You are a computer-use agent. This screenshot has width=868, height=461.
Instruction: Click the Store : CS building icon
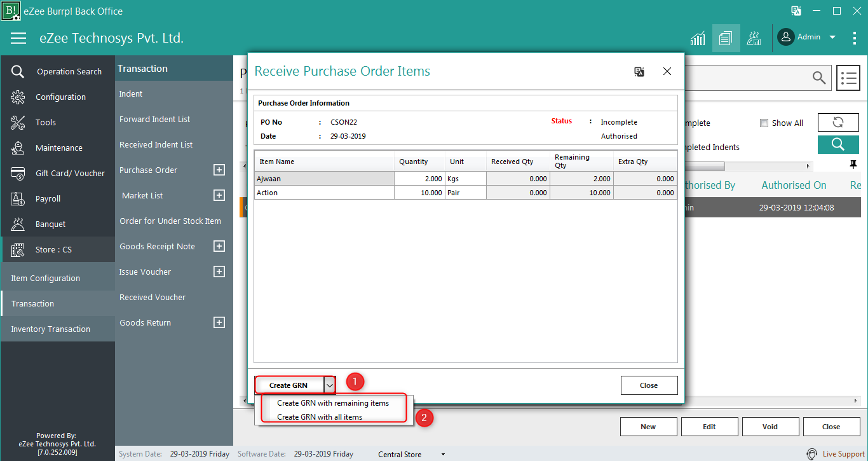[18, 250]
